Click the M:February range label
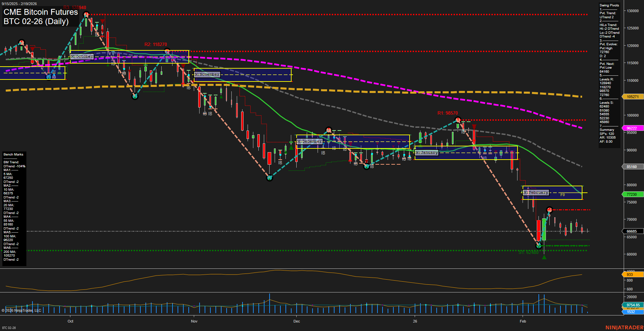This screenshot has width=644, height=331. (536, 192)
